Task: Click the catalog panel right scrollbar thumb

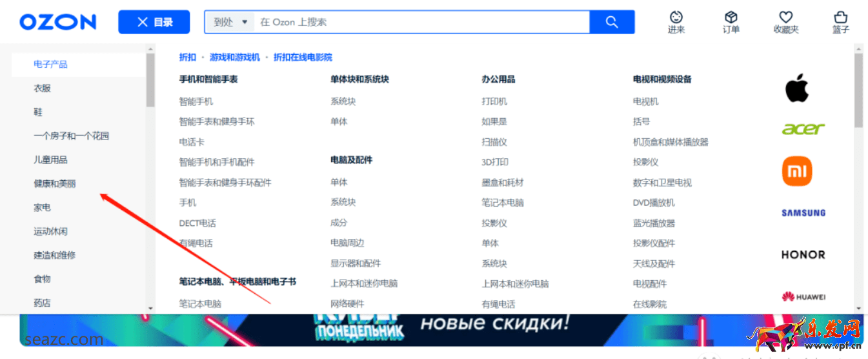Action: point(858,90)
